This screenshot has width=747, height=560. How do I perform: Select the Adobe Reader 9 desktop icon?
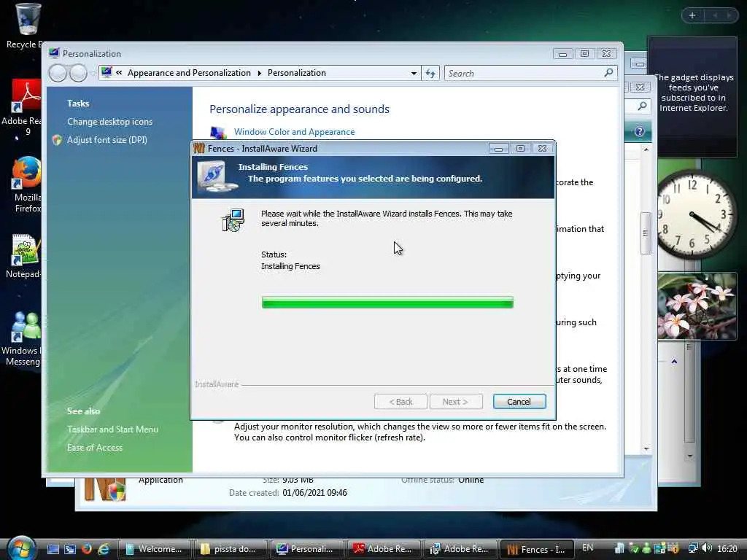coord(24,108)
